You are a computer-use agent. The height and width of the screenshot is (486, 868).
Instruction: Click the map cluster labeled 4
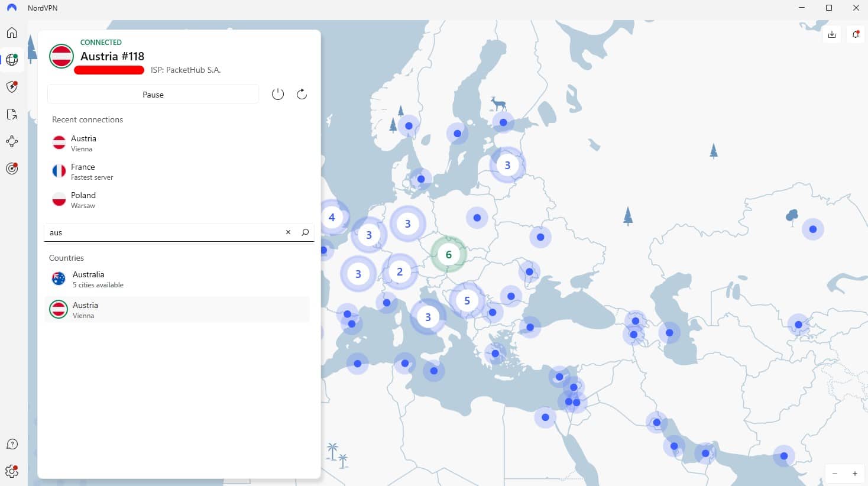pyautogui.click(x=332, y=217)
